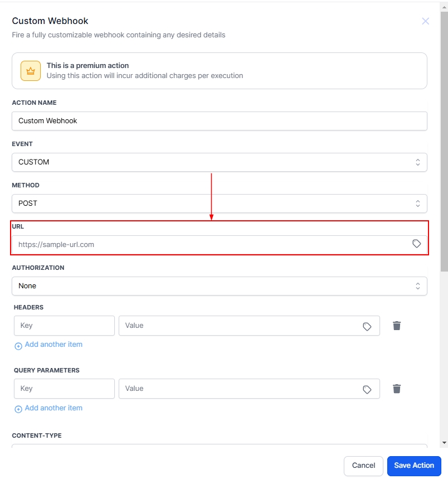The image size is (448, 484).
Task: Focus the Action Name text field
Action: point(219,121)
